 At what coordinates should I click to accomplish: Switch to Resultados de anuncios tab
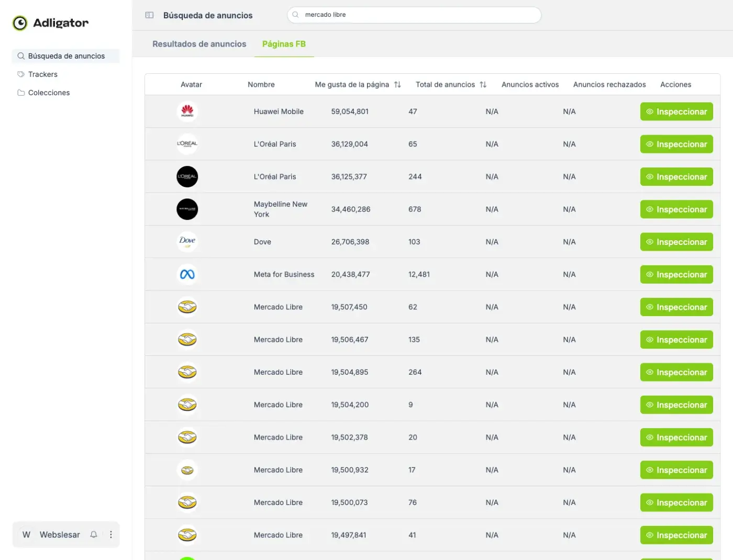(x=199, y=44)
